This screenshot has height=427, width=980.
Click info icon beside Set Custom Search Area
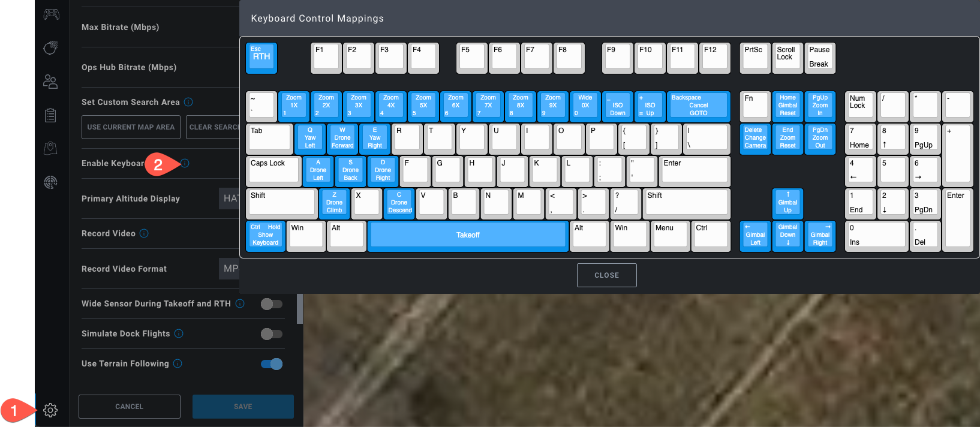188,102
